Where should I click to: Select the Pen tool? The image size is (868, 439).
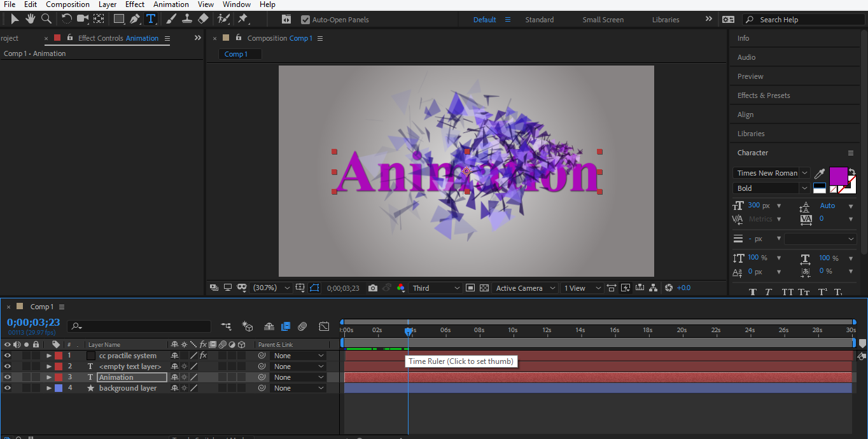click(x=135, y=19)
